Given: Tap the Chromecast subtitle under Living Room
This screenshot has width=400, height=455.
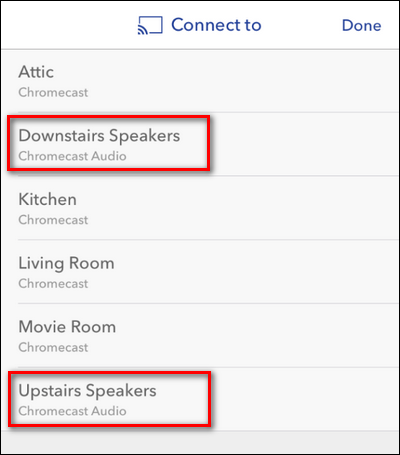Looking at the screenshot, I should coord(53,284).
